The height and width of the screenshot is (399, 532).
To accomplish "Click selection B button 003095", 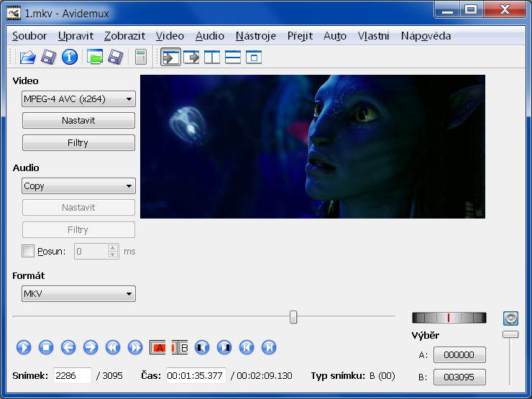I will coord(459,377).
